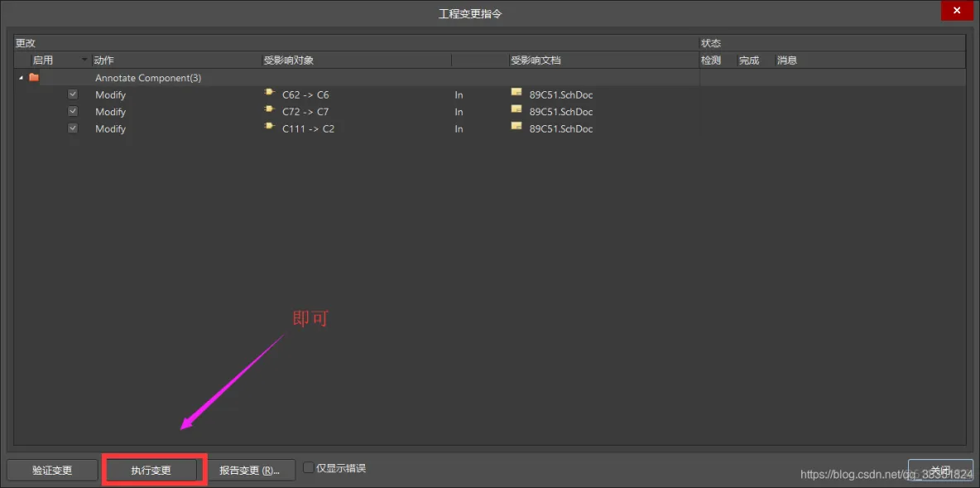Image resolution: width=980 pixels, height=488 pixels.
Task: Uncheck the enable box for C62 -> C6
Action: 73,94
